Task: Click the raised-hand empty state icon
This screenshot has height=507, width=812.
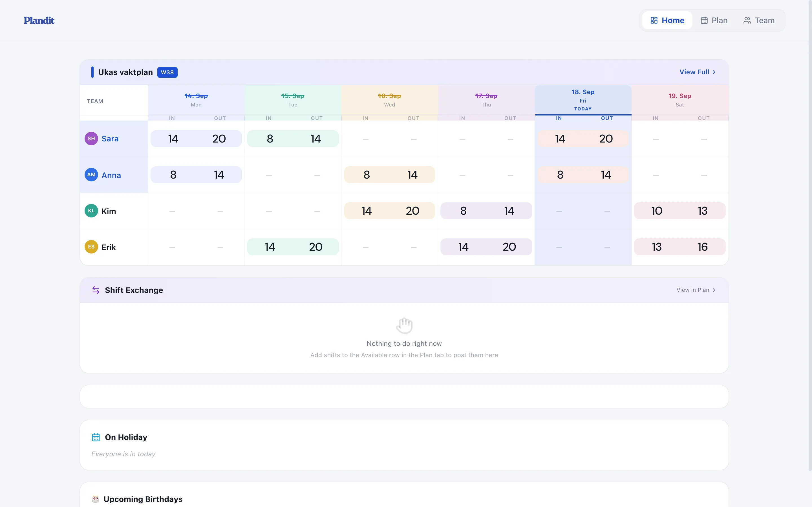Action: click(404, 325)
